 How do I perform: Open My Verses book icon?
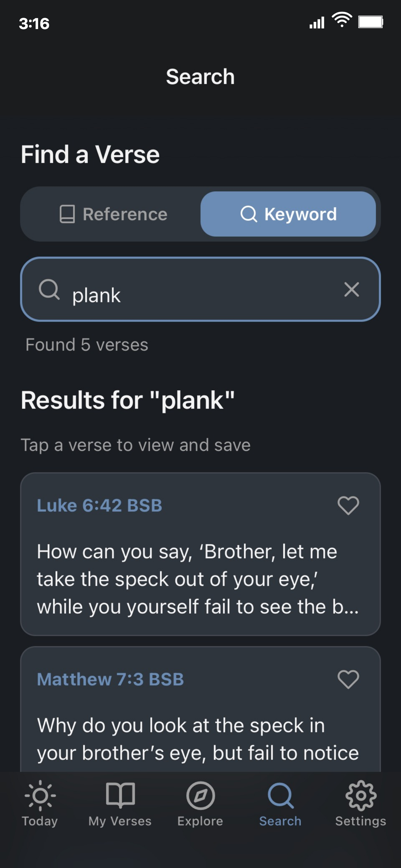tap(120, 795)
